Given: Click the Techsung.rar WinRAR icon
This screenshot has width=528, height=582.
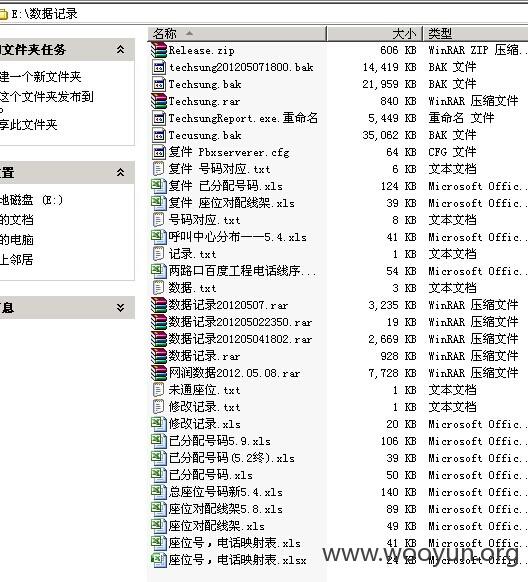Looking at the screenshot, I should [159, 101].
